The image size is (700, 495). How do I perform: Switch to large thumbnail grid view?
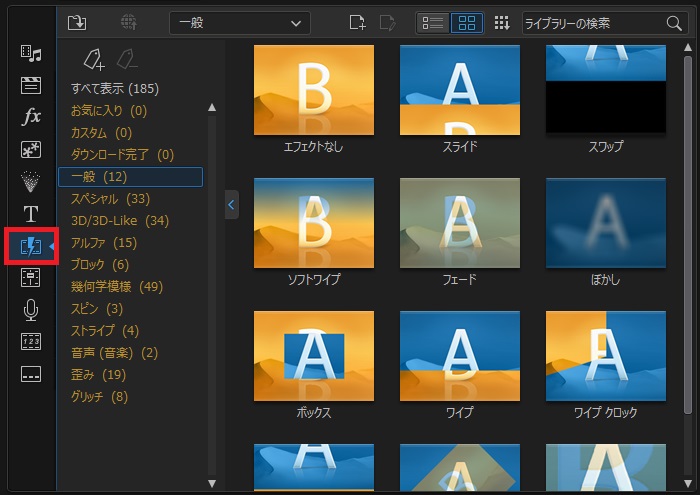coord(467,22)
